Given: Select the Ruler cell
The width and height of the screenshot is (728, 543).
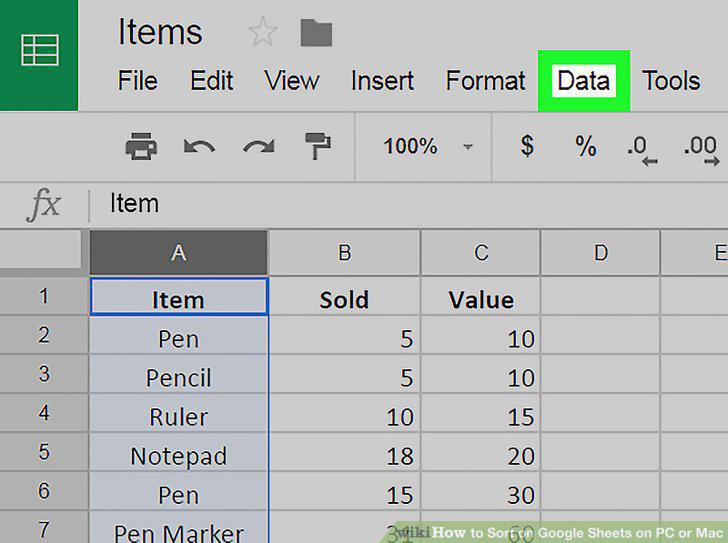Looking at the screenshot, I should [x=179, y=414].
